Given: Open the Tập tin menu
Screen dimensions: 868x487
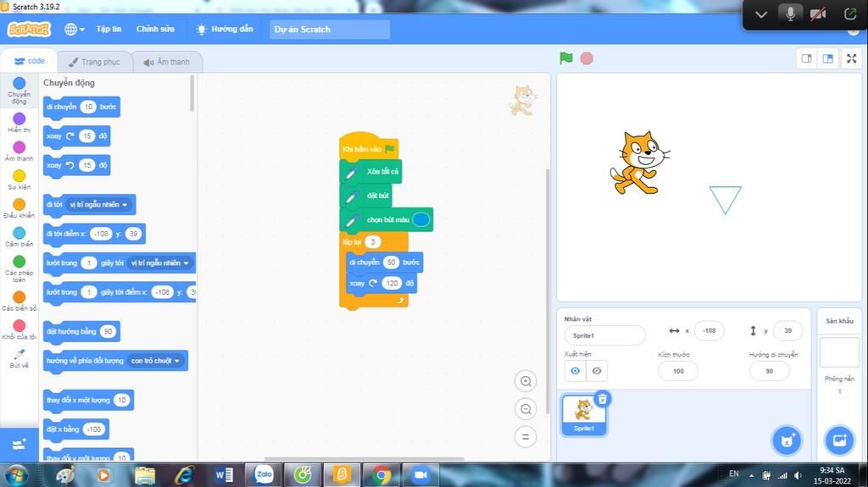Looking at the screenshot, I should pyautogui.click(x=108, y=29).
